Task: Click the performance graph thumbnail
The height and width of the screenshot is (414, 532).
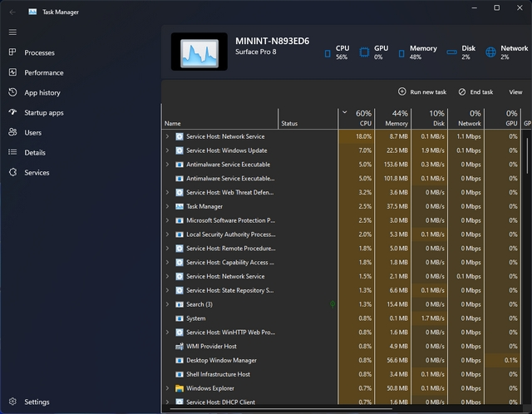Action: tap(199, 52)
